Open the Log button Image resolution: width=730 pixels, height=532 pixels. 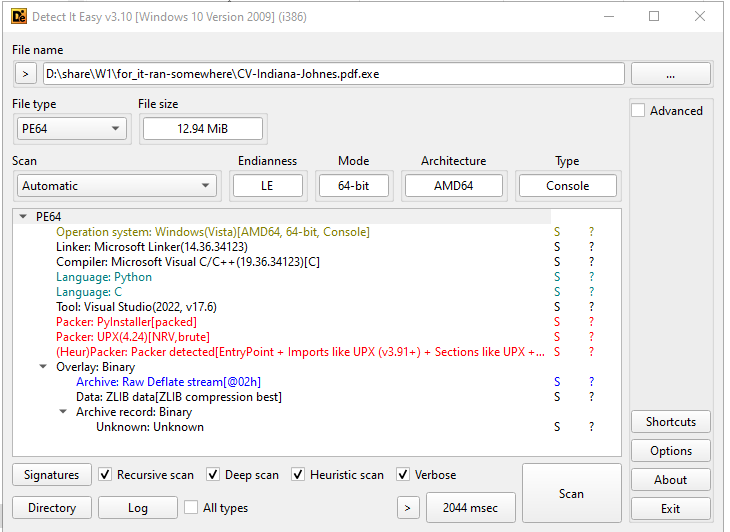[x=138, y=507]
